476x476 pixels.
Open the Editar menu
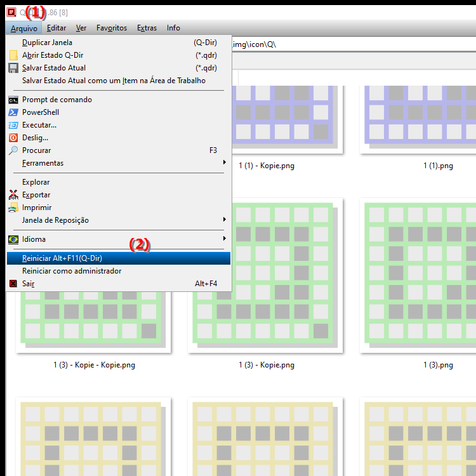56,28
